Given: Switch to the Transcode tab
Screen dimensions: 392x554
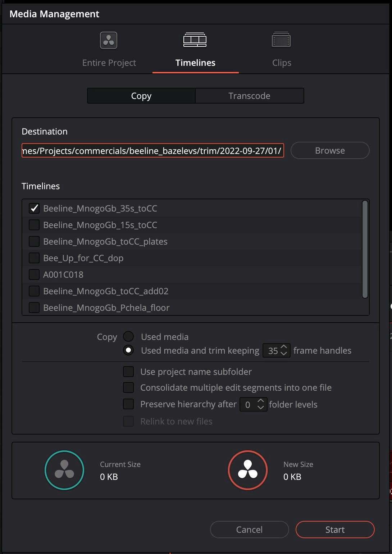Looking at the screenshot, I should (249, 96).
